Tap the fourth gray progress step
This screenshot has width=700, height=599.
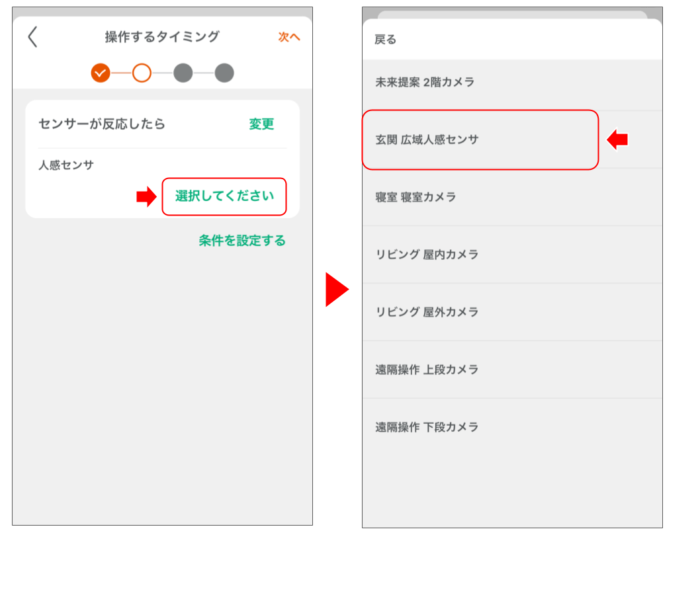pos(224,73)
